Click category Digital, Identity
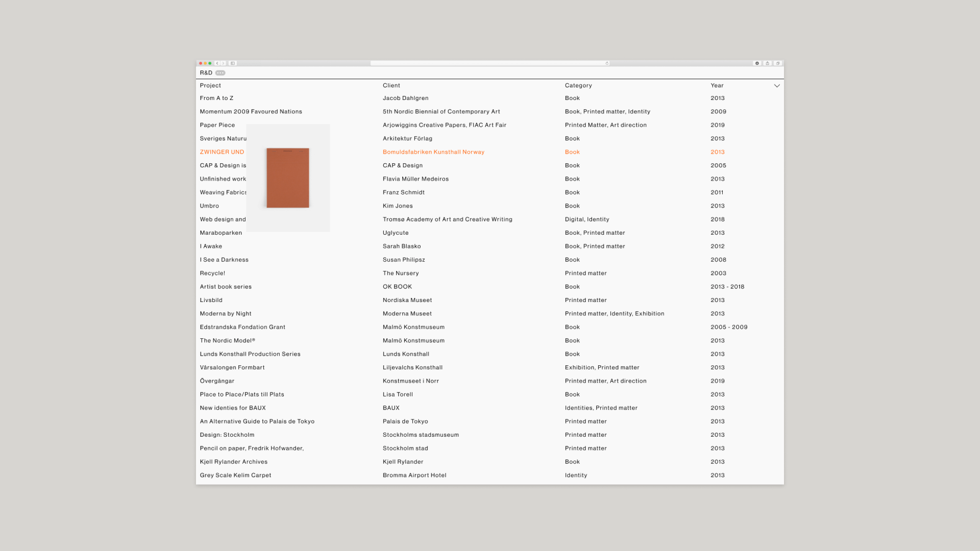Screen dimensions: 980x551 (x=587, y=219)
